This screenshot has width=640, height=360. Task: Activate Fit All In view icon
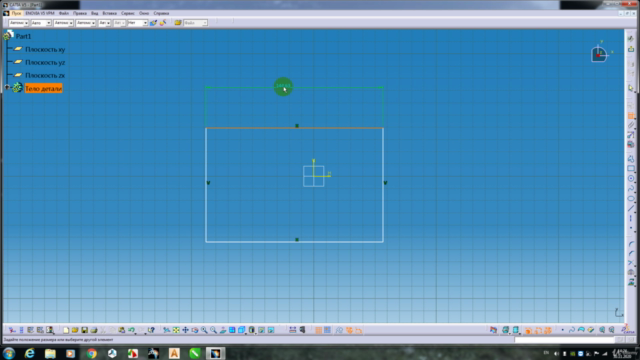(176, 330)
